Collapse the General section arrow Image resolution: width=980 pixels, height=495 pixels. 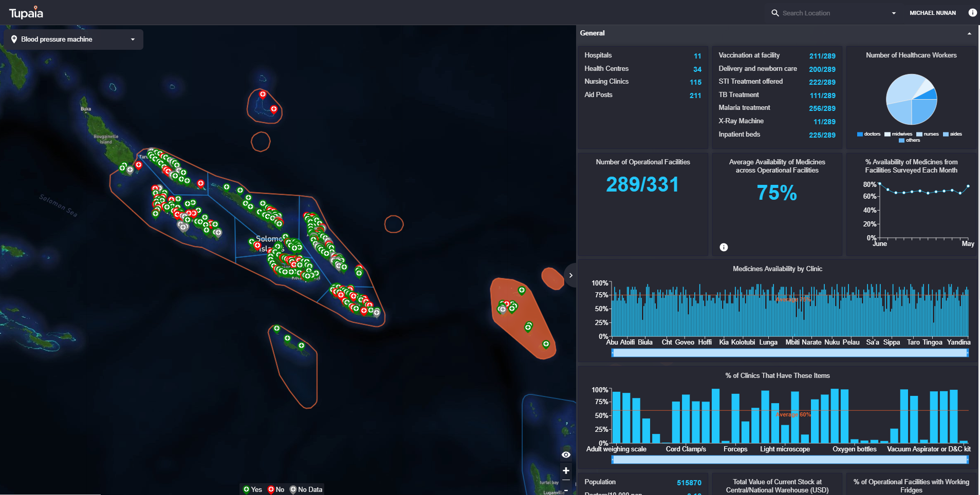coord(969,33)
